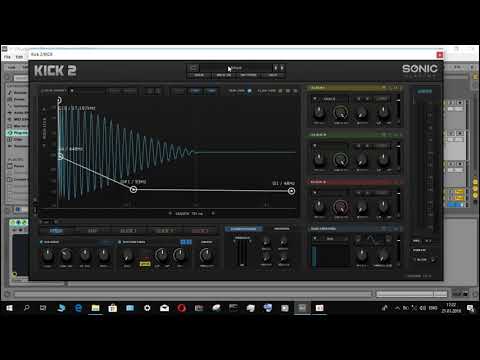The width and height of the screenshot is (480, 360).
Task: Click vertical zoom up arrow left of graph
Action: tap(44, 109)
